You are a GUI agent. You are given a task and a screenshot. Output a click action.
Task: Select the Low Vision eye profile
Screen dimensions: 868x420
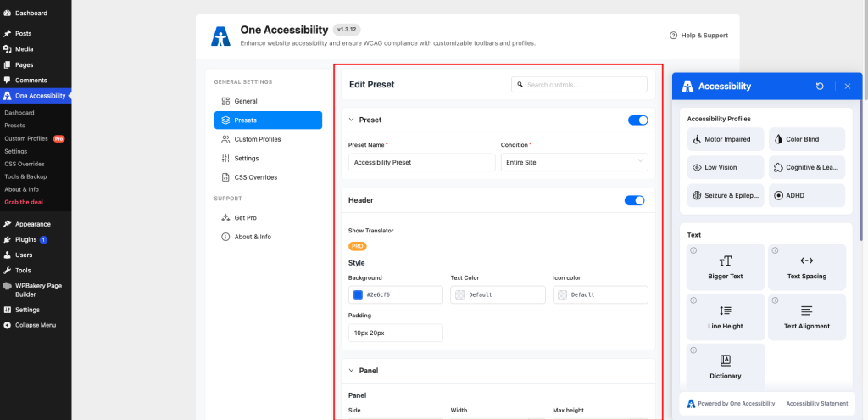[726, 167]
